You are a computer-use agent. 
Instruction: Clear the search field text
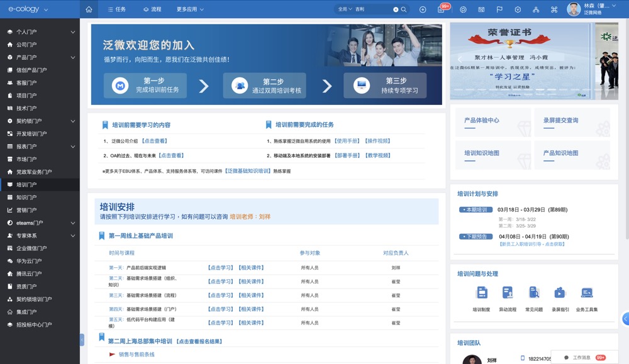pos(396,9)
